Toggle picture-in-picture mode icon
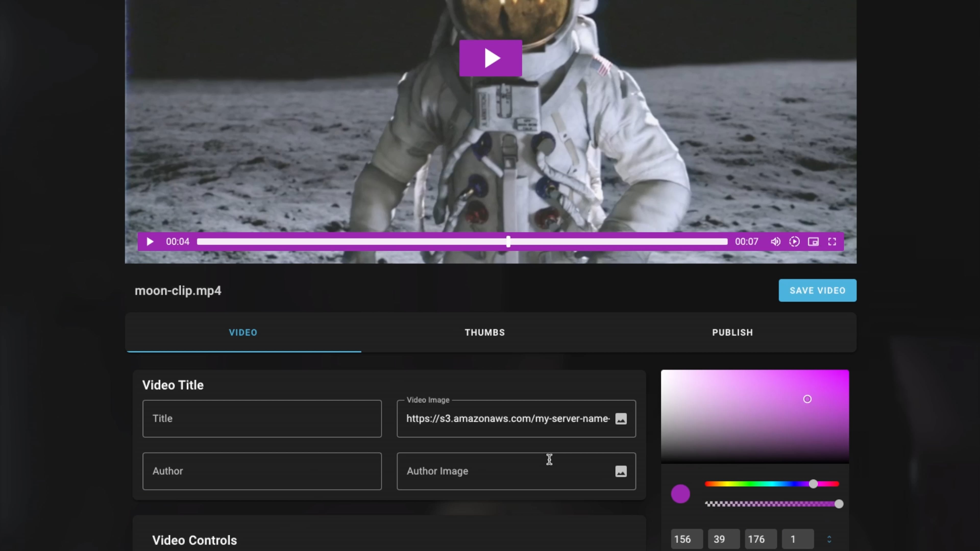 [813, 242]
